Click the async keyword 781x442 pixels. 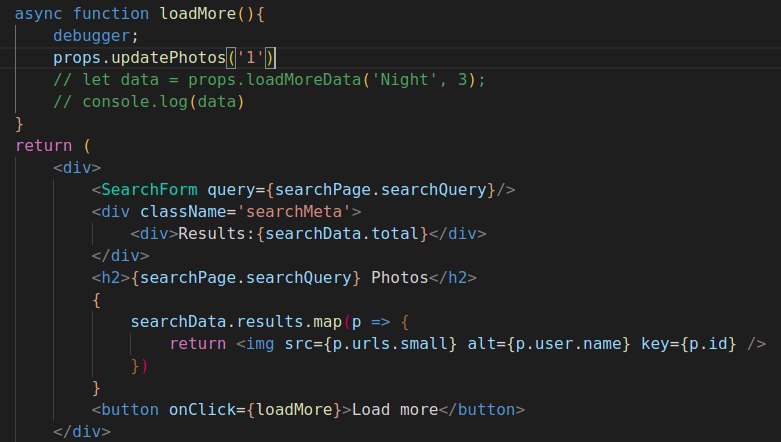37,15
